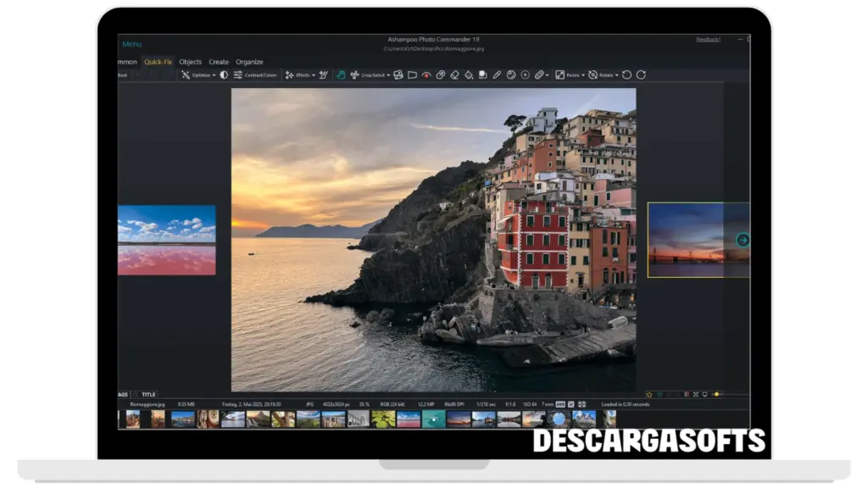The image size is (868, 488).
Task: Click the half-circle contrast icon
Action: click(x=224, y=75)
